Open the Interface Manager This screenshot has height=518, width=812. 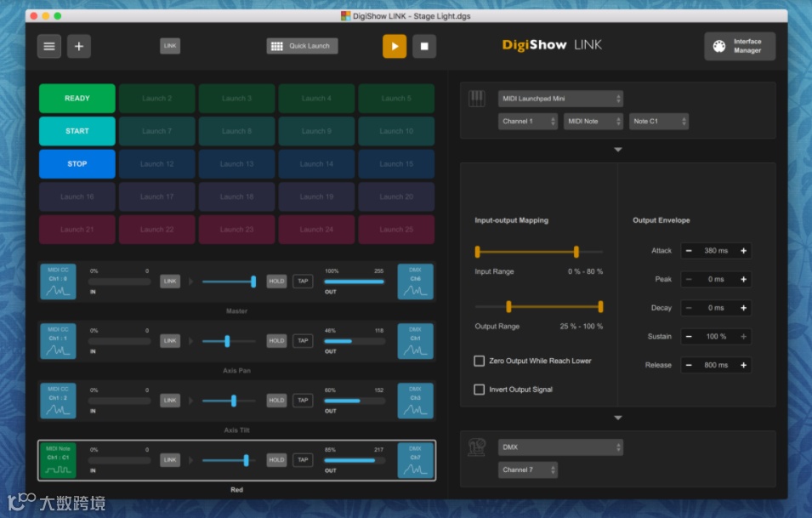(740, 46)
